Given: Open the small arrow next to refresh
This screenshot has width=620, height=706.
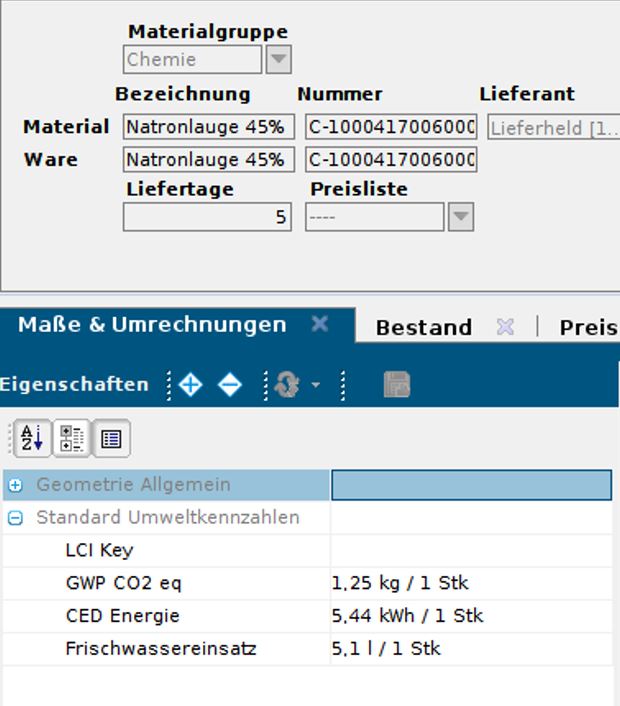Looking at the screenshot, I should click(316, 386).
